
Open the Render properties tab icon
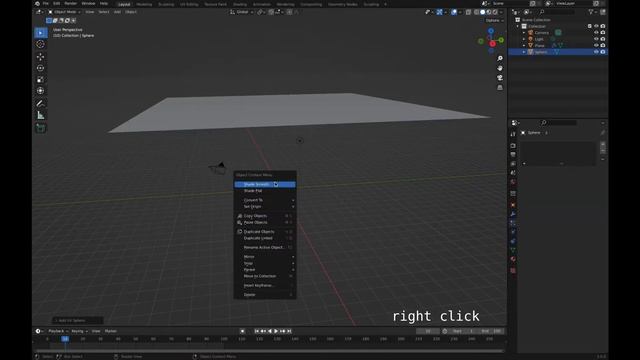(513, 146)
